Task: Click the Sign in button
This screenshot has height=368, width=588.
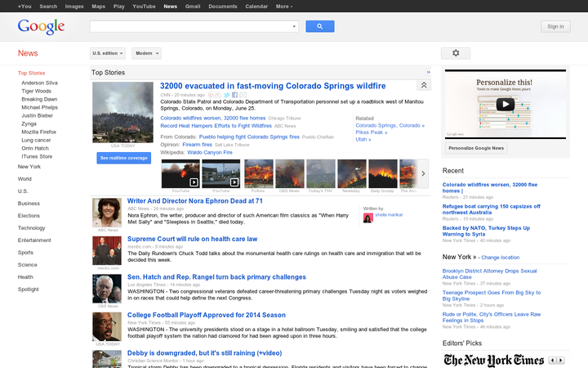Action: [x=555, y=26]
